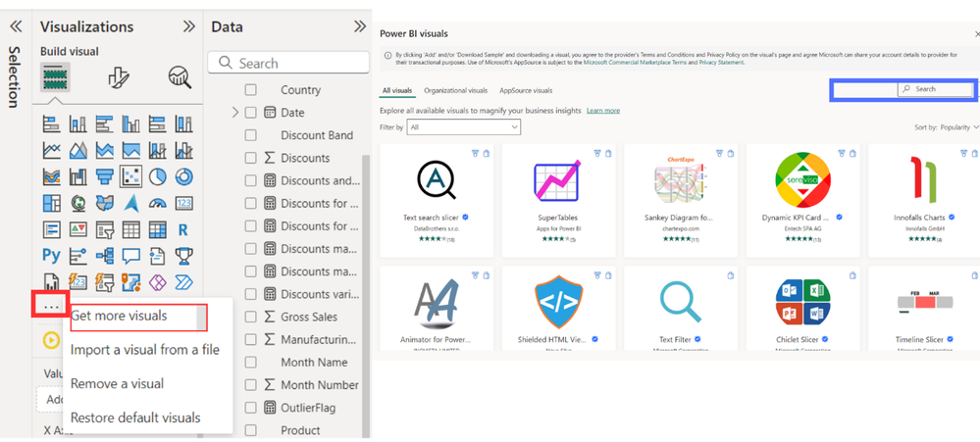
Task: Select the globe map visual icon
Action: [78, 203]
